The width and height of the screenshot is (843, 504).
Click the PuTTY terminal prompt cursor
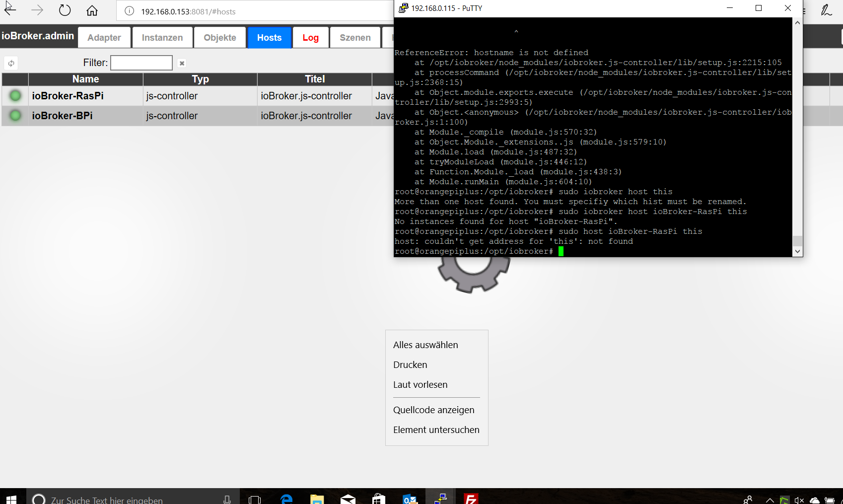pos(561,251)
